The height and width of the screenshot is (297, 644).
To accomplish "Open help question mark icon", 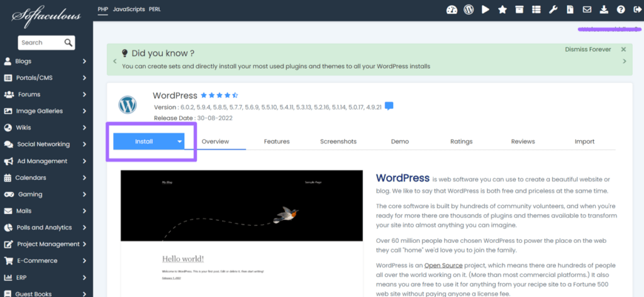I will 621,10.
